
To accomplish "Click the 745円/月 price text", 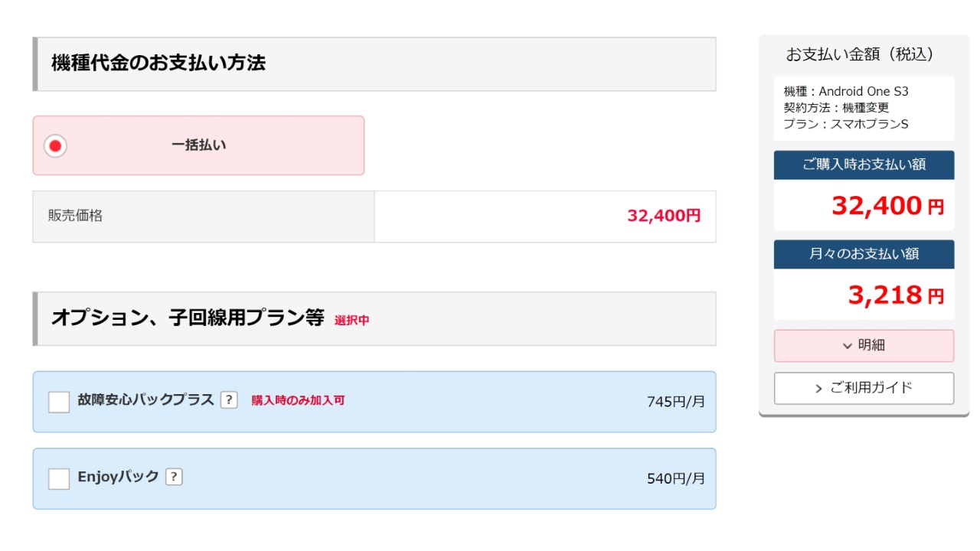I will [675, 402].
